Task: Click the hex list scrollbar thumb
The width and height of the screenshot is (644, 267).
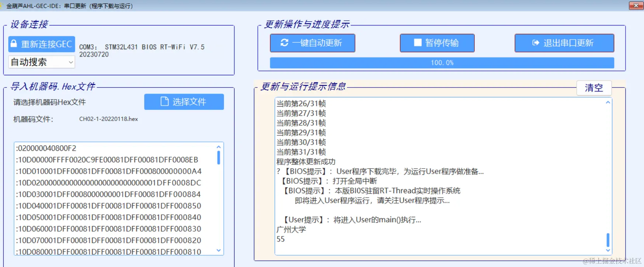Action: (x=219, y=157)
